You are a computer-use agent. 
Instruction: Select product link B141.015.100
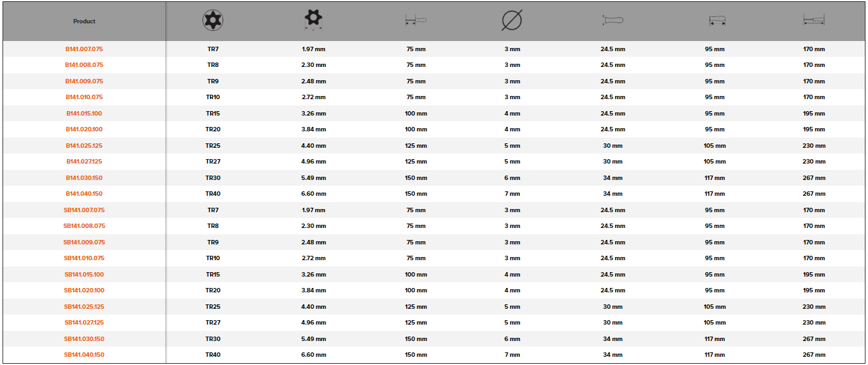click(x=84, y=114)
